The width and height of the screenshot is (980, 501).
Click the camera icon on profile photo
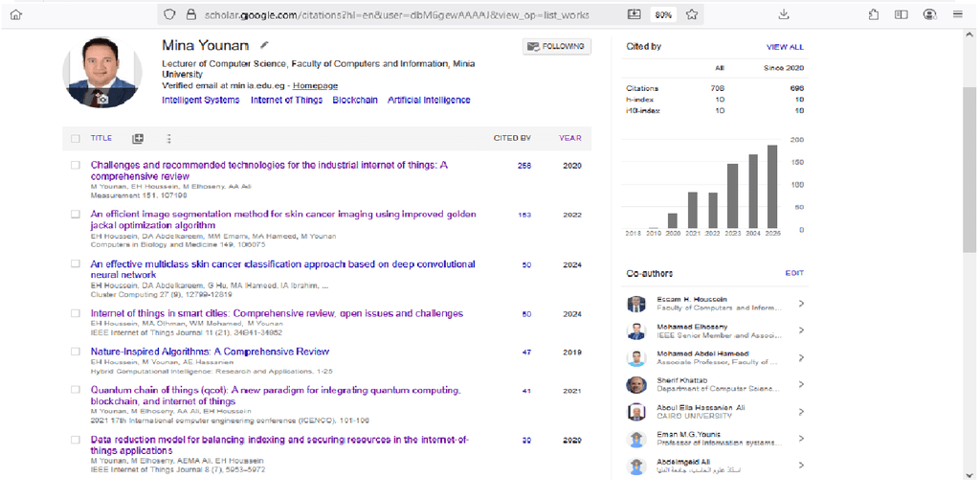[100, 98]
